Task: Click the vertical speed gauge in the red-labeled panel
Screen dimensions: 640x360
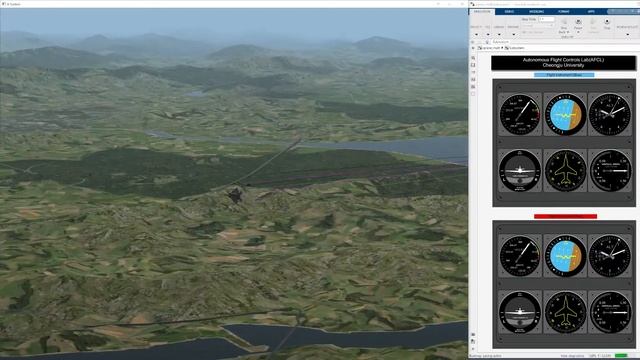Action: click(x=610, y=312)
